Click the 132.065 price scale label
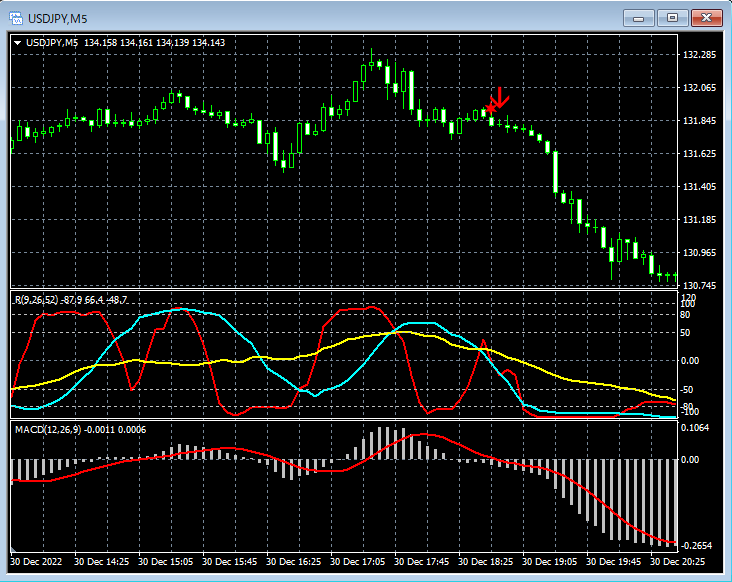Viewport: 732px width, 582px height. [x=699, y=88]
